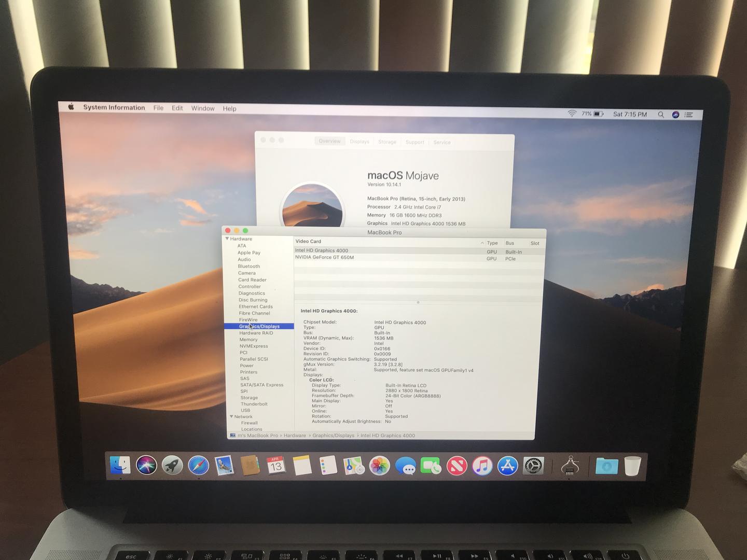Select NVIDIA GeForce GT 650M row
The width and height of the screenshot is (747, 560).
(x=420, y=258)
